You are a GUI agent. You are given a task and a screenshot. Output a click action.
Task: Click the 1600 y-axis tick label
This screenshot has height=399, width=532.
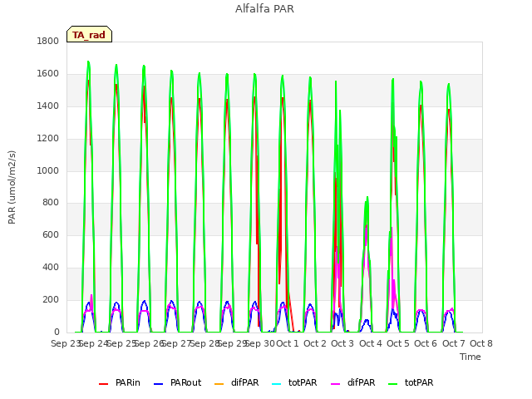pos(48,74)
